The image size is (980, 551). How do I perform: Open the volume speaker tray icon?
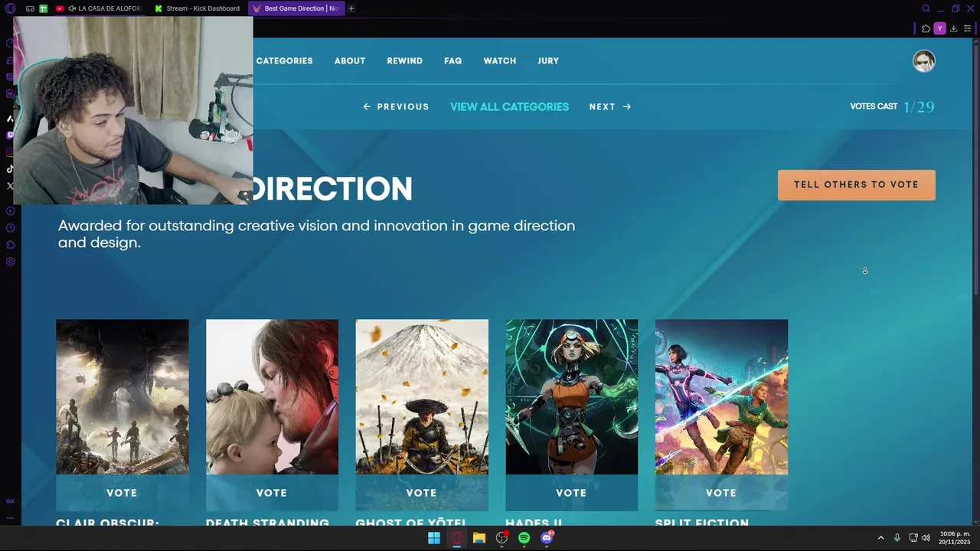(926, 538)
